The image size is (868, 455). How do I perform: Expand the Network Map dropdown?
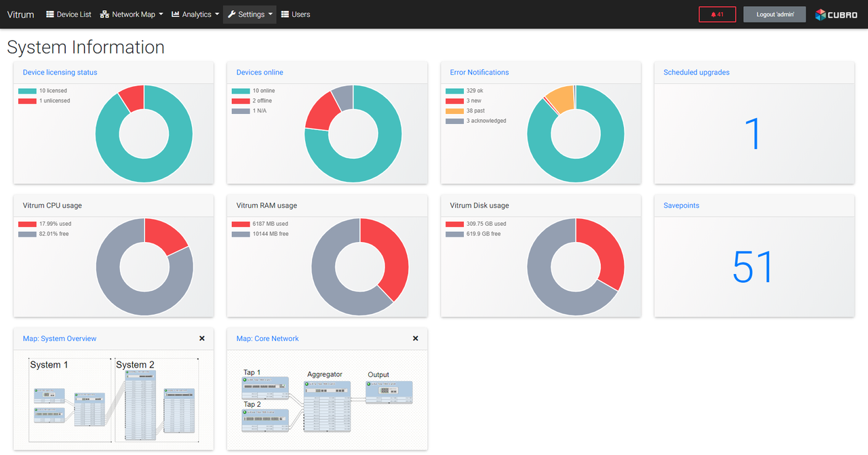pyautogui.click(x=132, y=14)
